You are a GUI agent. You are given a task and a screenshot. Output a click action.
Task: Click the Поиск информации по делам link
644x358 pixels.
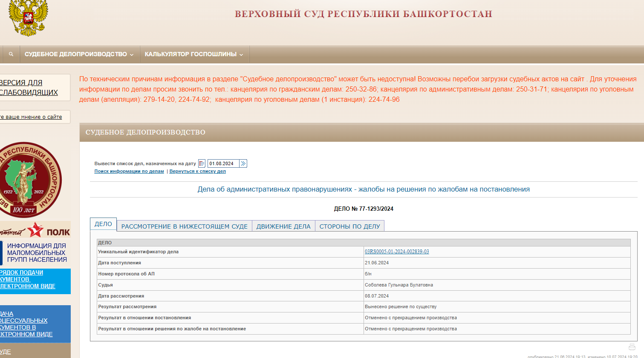pyautogui.click(x=129, y=171)
